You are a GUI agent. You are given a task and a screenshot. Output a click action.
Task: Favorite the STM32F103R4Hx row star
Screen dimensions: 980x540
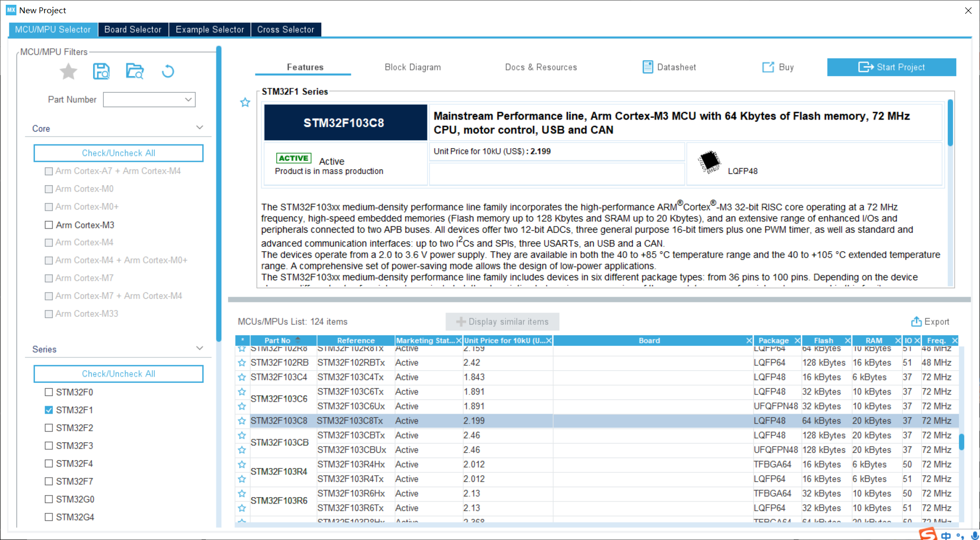[x=242, y=464]
